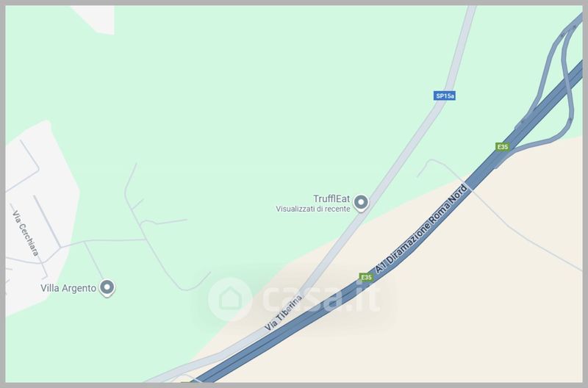Viewport: 588px width, 388px height.
Task: Click the casa.it watermark text
Action: tap(321, 299)
